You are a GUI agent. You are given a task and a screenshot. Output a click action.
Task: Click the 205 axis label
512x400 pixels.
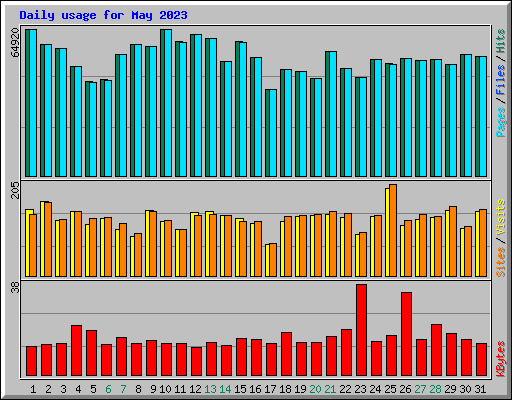point(15,191)
